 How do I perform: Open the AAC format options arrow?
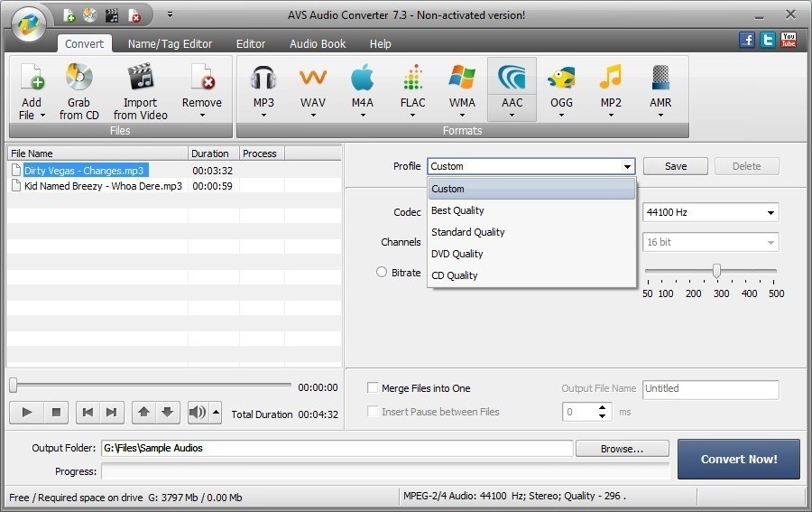click(512, 115)
